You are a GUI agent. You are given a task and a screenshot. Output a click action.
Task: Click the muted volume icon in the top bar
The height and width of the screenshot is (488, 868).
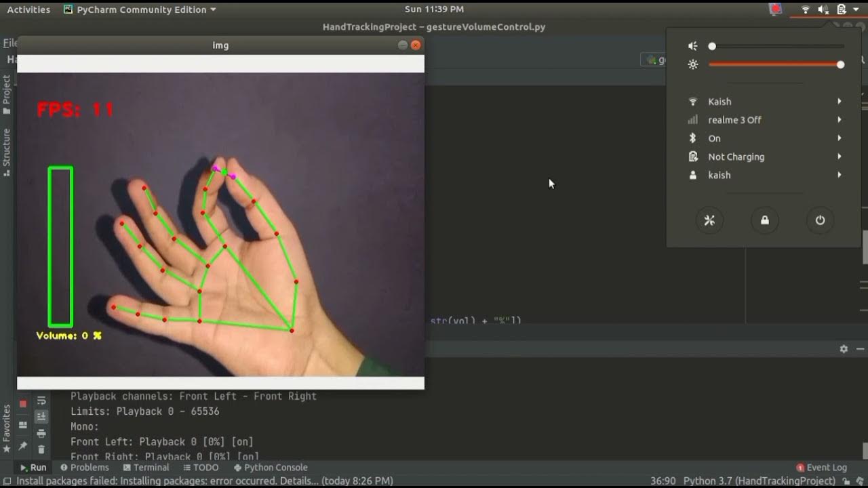[x=823, y=9]
